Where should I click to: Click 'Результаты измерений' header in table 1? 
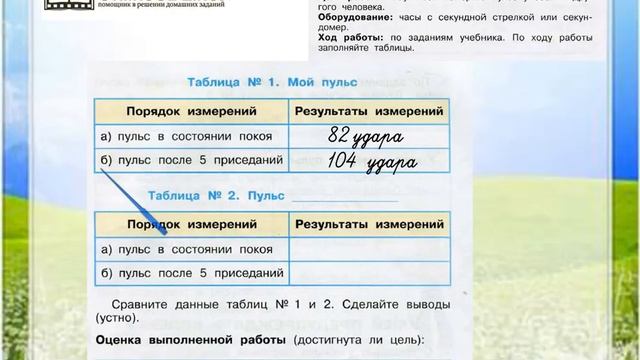click(369, 111)
